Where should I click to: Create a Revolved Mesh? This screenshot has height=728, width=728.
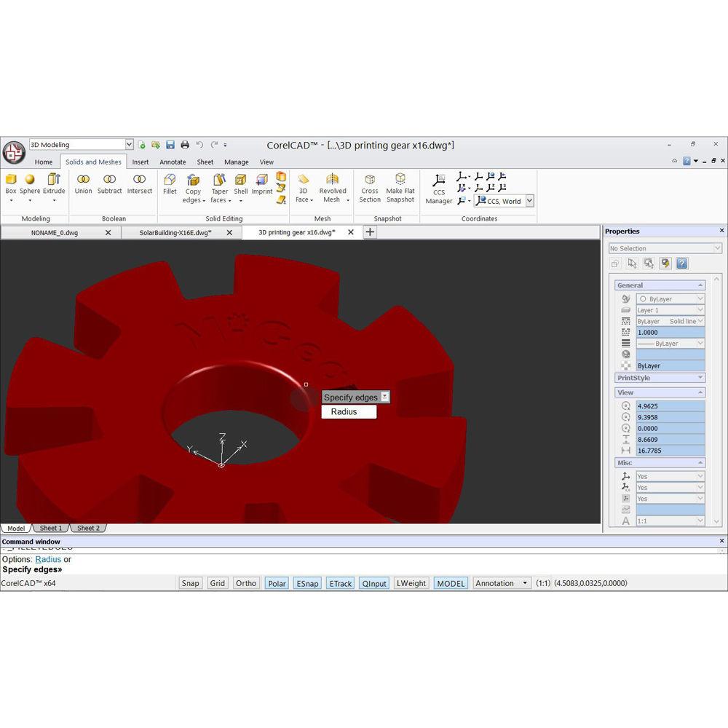coord(333,188)
